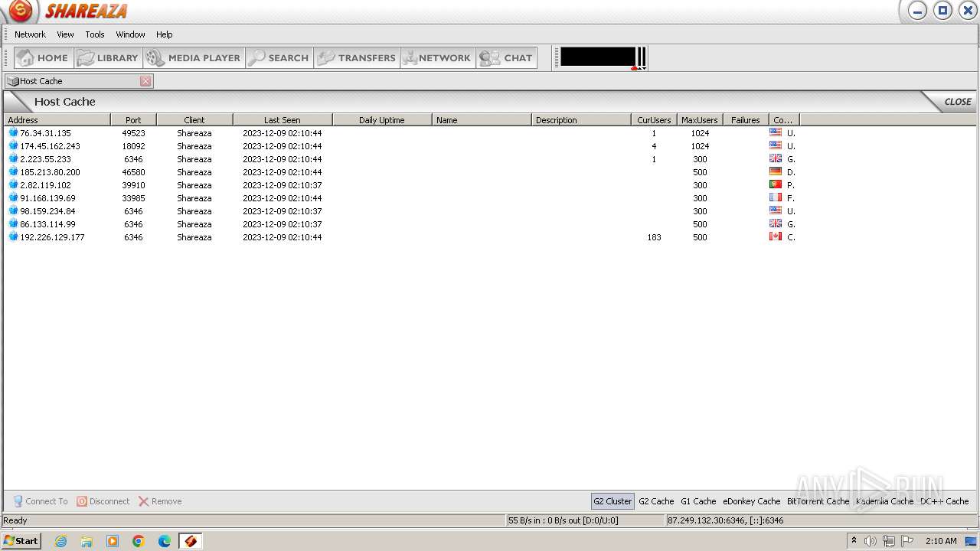Switch to the G1 Cache list

tap(698, 501)
